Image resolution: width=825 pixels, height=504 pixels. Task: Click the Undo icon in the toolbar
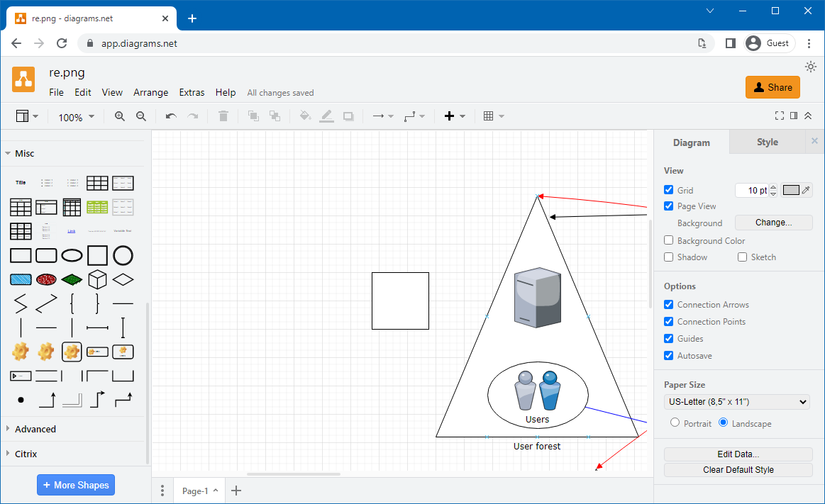[x=170, y=116]
